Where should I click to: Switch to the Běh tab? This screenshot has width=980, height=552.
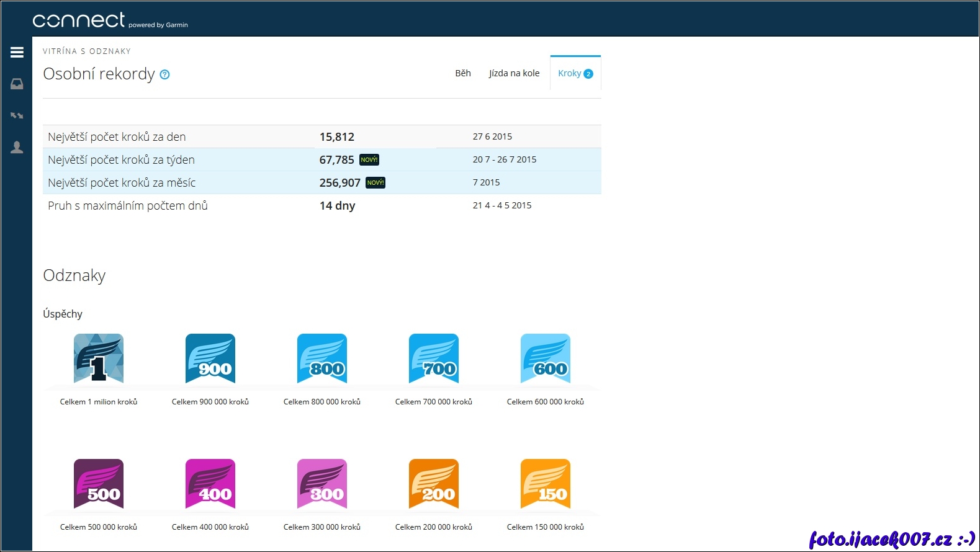pyautogui.click(x=463, y=73)
